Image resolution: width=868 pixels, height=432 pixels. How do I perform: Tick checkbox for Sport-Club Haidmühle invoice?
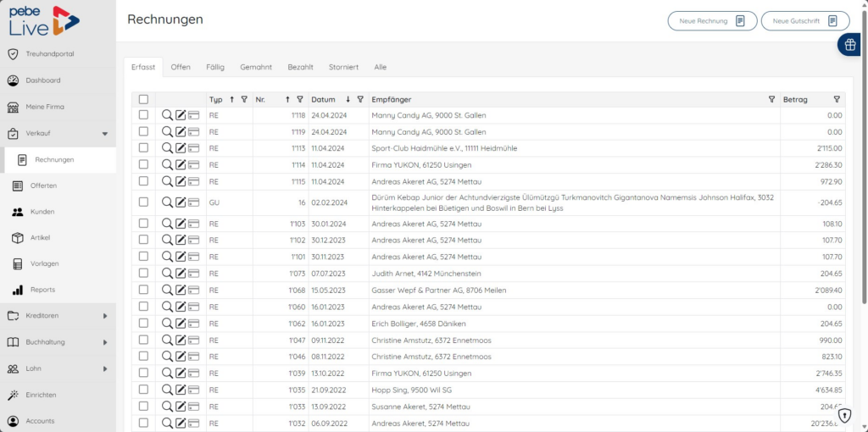[x=143, y=148]
